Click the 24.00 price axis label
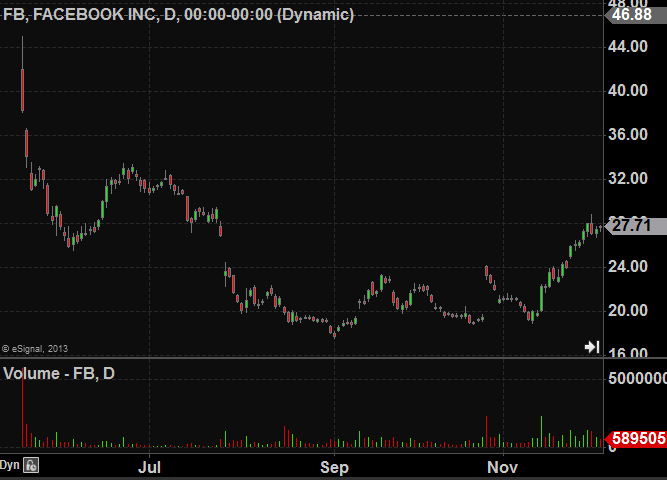667x480 pixels. [x=628, y=267]
